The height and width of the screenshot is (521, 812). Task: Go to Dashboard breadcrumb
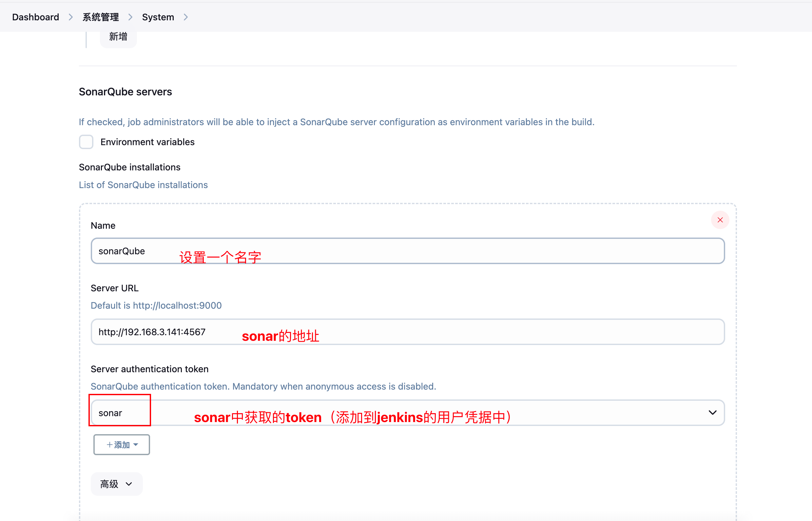(35, 17)
